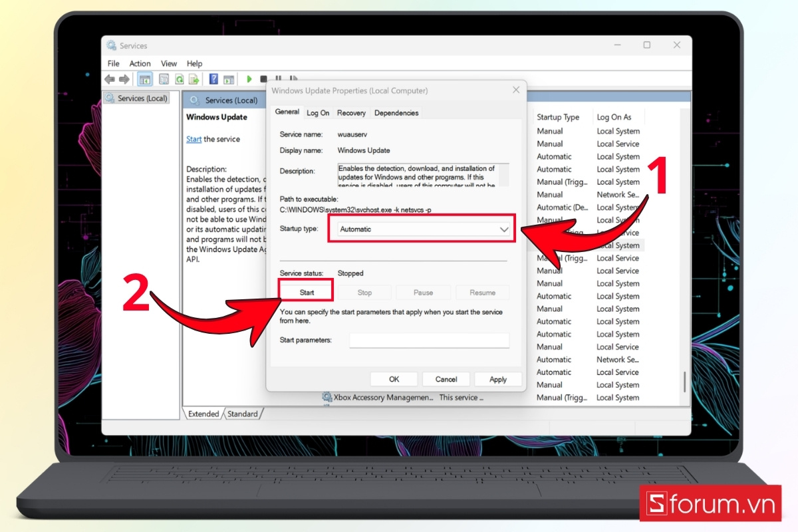Click the Export List toolbar icon

pos(194,79)
